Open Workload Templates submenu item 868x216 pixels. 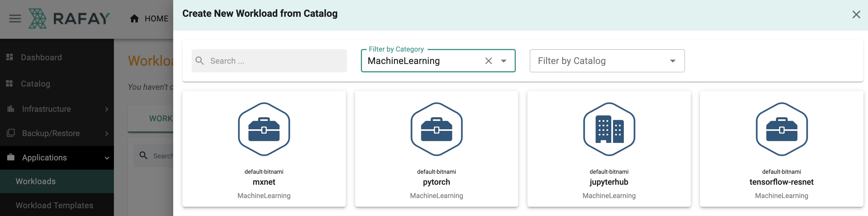[x=54, y=205]
